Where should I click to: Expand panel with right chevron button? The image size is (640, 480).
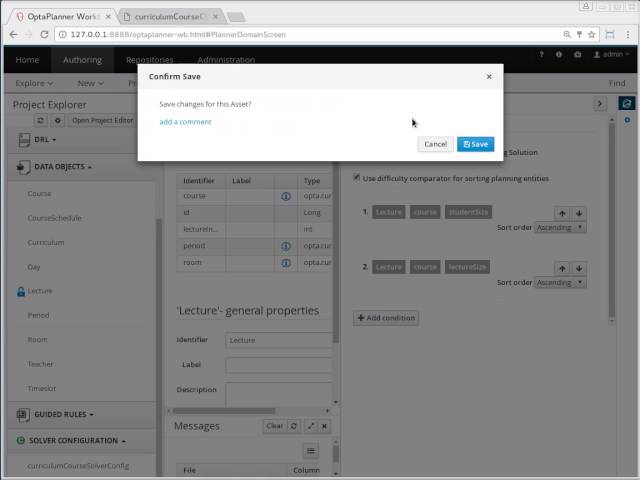pyautogui.click(x=600, y=104)
